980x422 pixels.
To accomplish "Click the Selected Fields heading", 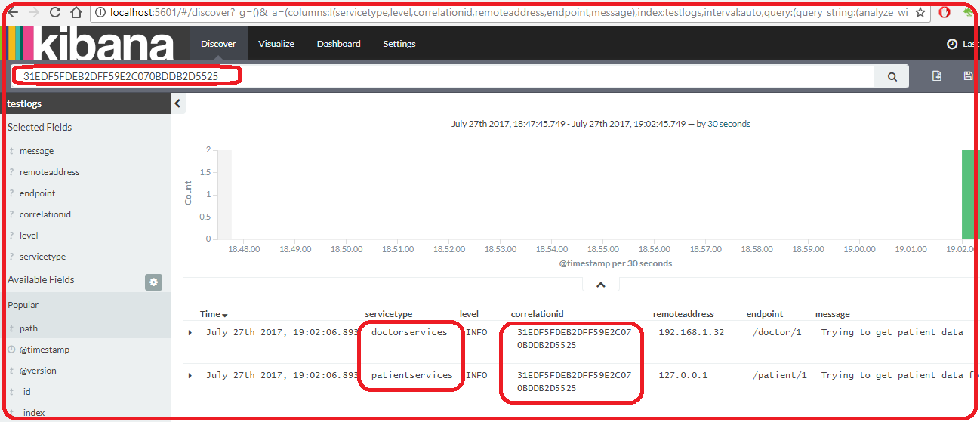I will [40, 127].
